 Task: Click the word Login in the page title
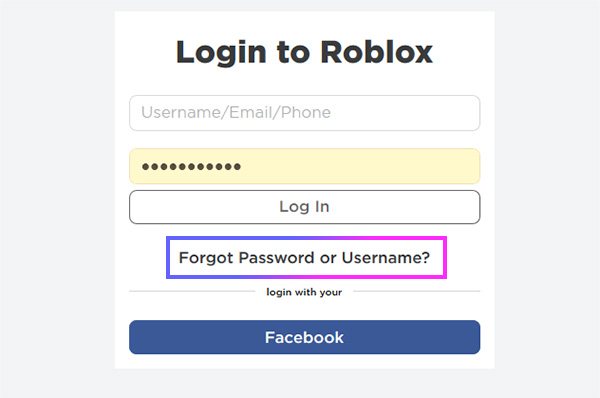(221, 53)
